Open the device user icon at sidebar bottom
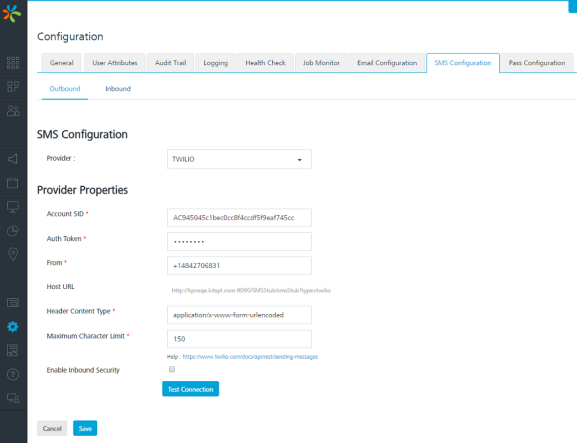This screenshot has height=443, width=577. point(13,398)
